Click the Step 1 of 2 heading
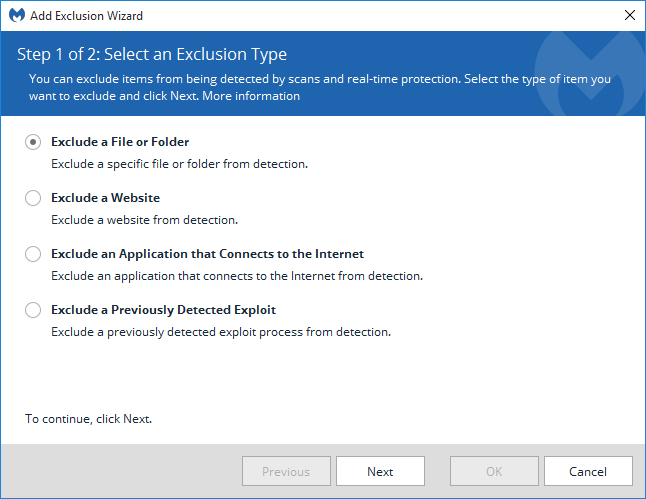This screenshot has height=499, width=646. (x=152, y=54)
